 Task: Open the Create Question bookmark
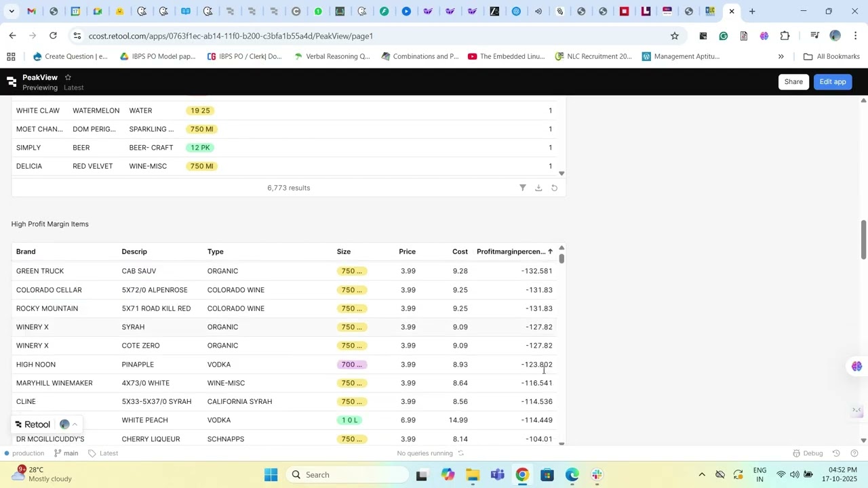[x=71, y=56]
